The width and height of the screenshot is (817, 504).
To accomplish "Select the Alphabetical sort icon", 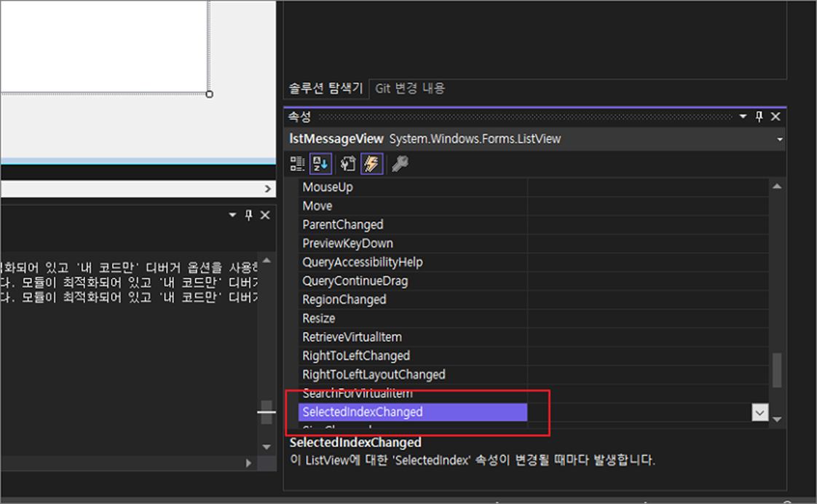I will pos(320,163).
